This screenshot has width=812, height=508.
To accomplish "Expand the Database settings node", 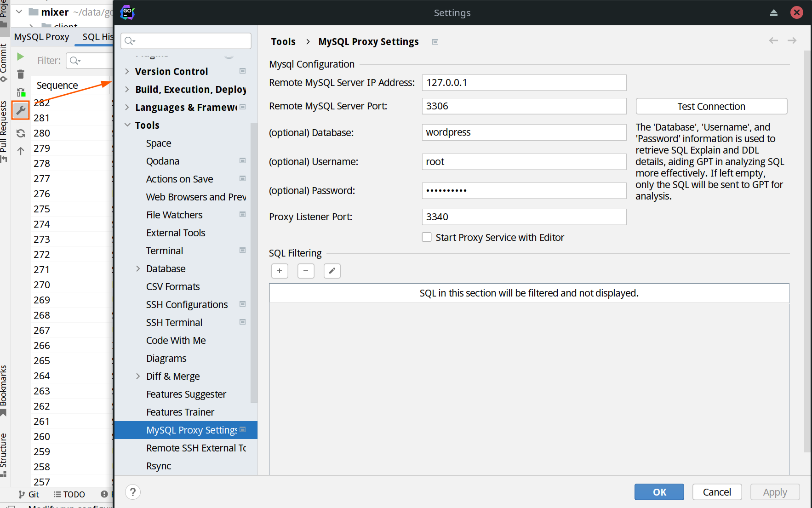I will pyautogui.click(x=138, y=268).
